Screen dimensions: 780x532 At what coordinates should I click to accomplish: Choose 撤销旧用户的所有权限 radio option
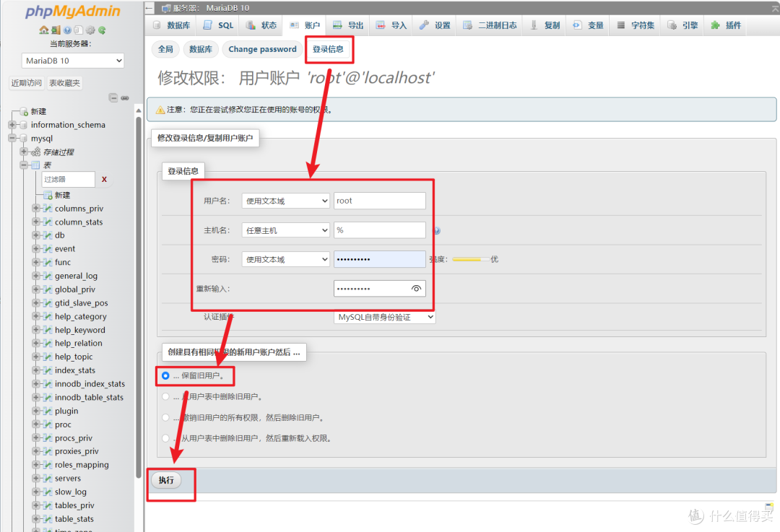tap(166, 417)
